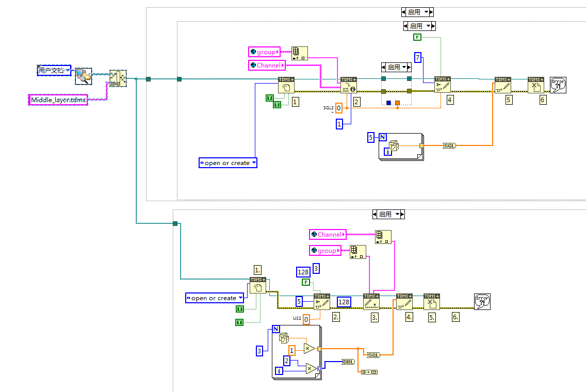Open the 启用 selector above the lower Channel variable
This screenshot has width=586, height=392.
click(388, 215)
